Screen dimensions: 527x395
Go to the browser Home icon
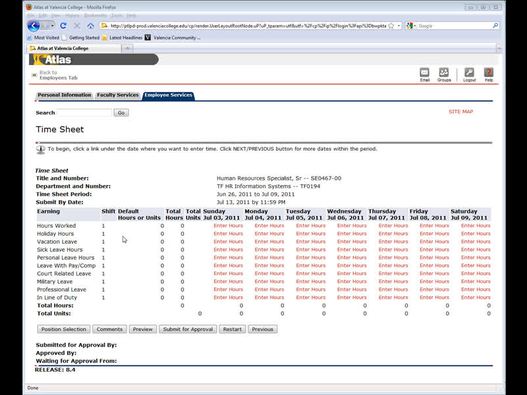90,26
